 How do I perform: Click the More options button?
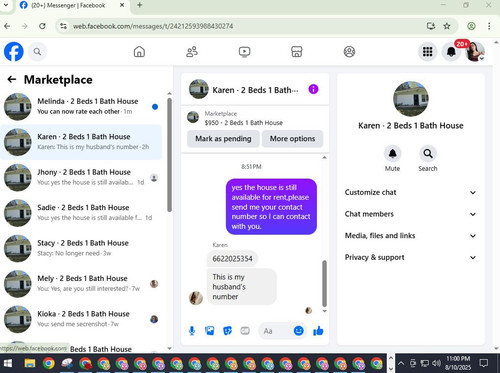(292, 139)
